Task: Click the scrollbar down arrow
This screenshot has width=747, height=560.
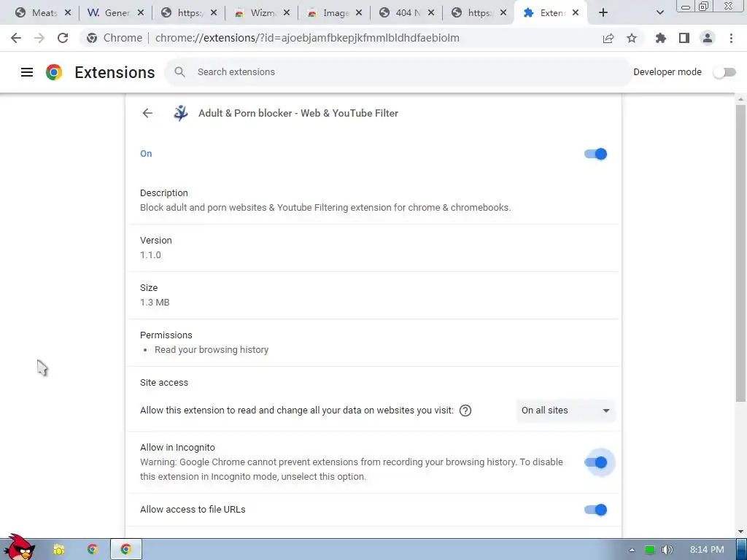Action: click(740, 532)
